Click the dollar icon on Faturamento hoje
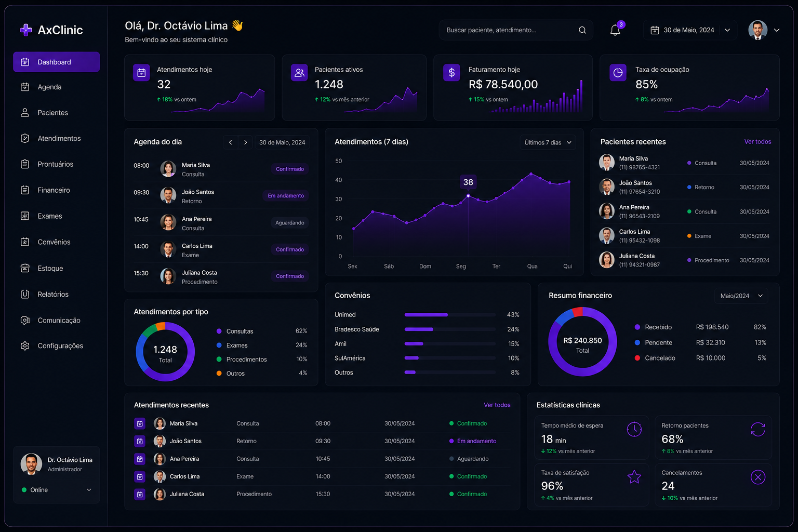The height and width of the screenshot is (532, 798). pos(451,73)
